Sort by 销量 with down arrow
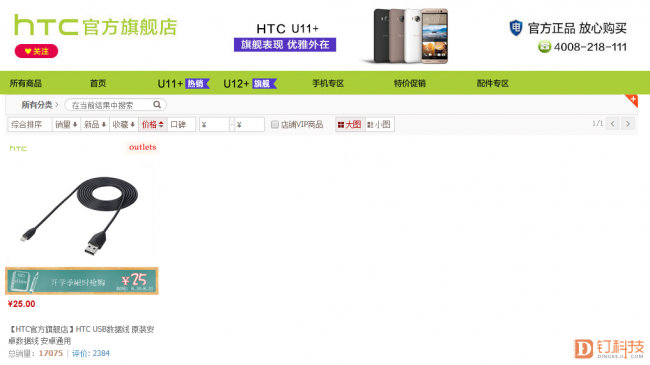 [66, 124]
